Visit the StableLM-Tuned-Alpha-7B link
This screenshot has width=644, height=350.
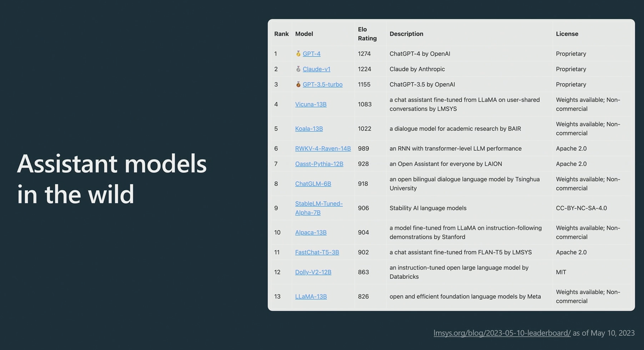[319, 208]
